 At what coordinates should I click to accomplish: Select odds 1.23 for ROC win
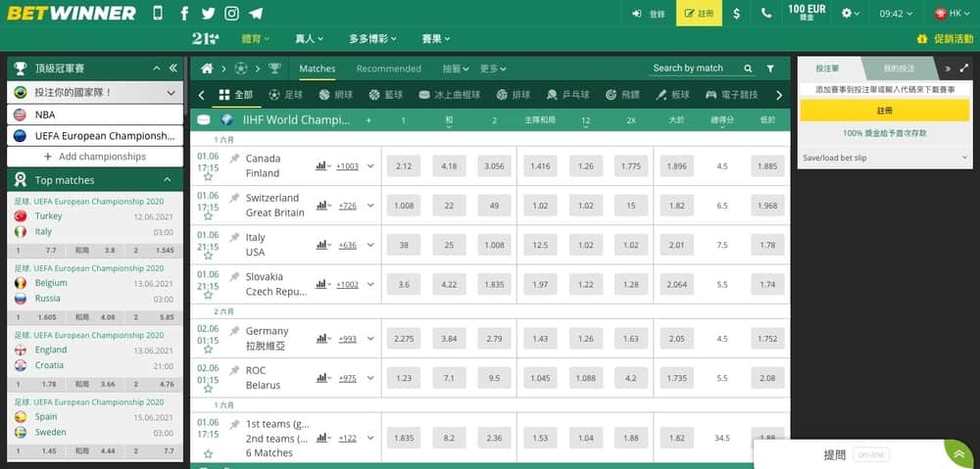pos(404,378)
